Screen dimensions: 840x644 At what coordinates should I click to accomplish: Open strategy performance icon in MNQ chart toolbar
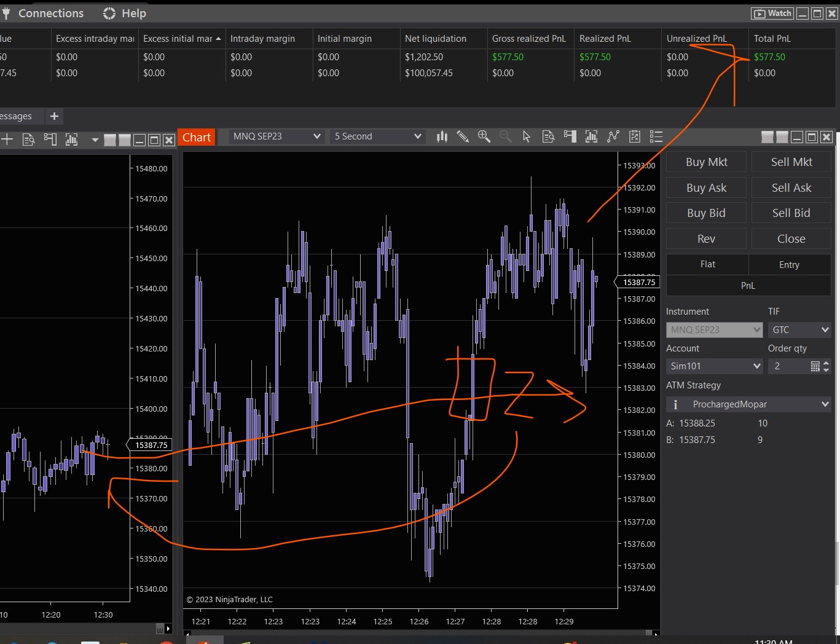pyautogui.click(x=635, y=136)
